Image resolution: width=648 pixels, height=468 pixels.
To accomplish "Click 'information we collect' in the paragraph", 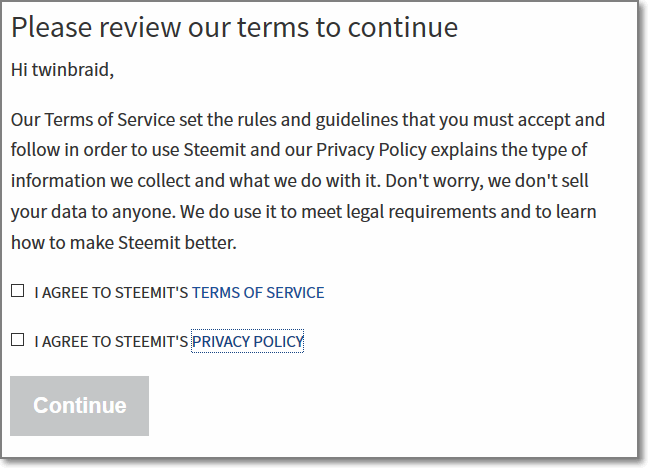I will (90, 181).
